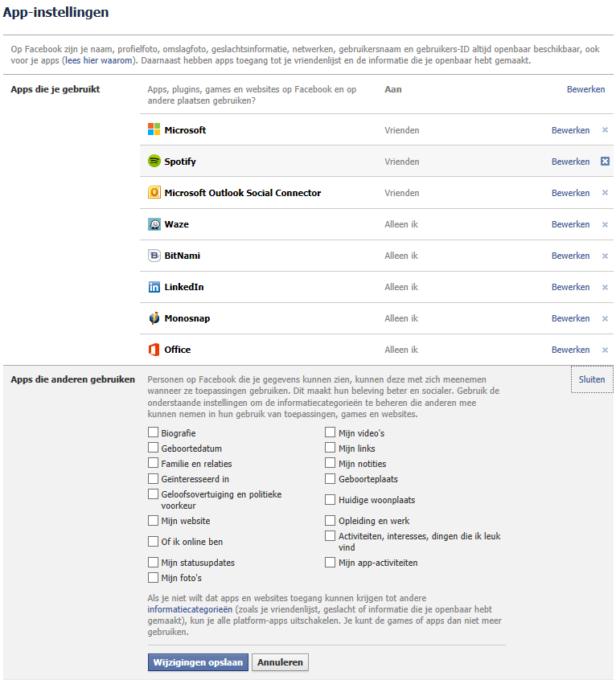Open the 'lees hier waarom' link
The image size is (616, 680).
[98, 60]
